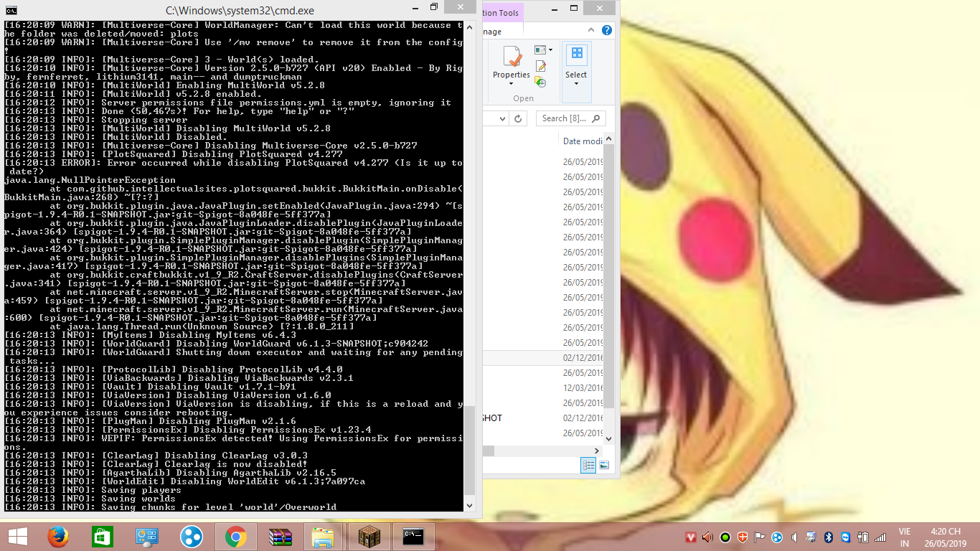
Task: Click the green circle tray icon
Action: [x=725, y=537]
